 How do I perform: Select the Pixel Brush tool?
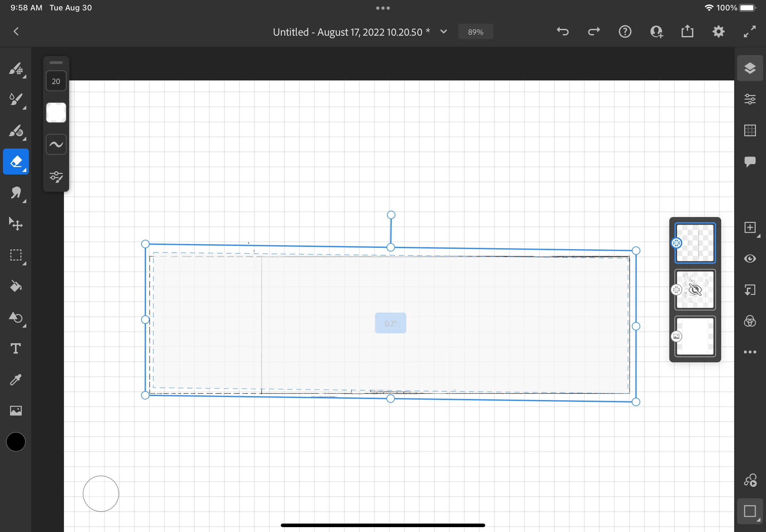(16, 69)
